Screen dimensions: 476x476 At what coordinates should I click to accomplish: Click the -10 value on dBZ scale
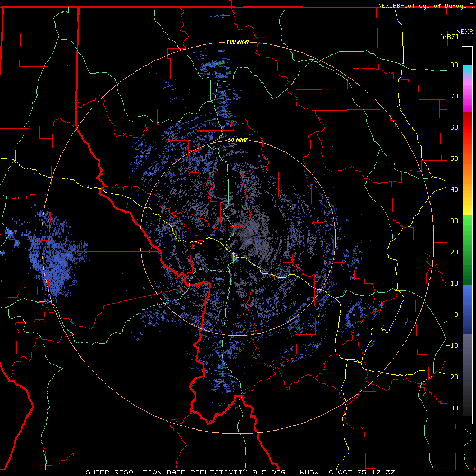point(452,346)
